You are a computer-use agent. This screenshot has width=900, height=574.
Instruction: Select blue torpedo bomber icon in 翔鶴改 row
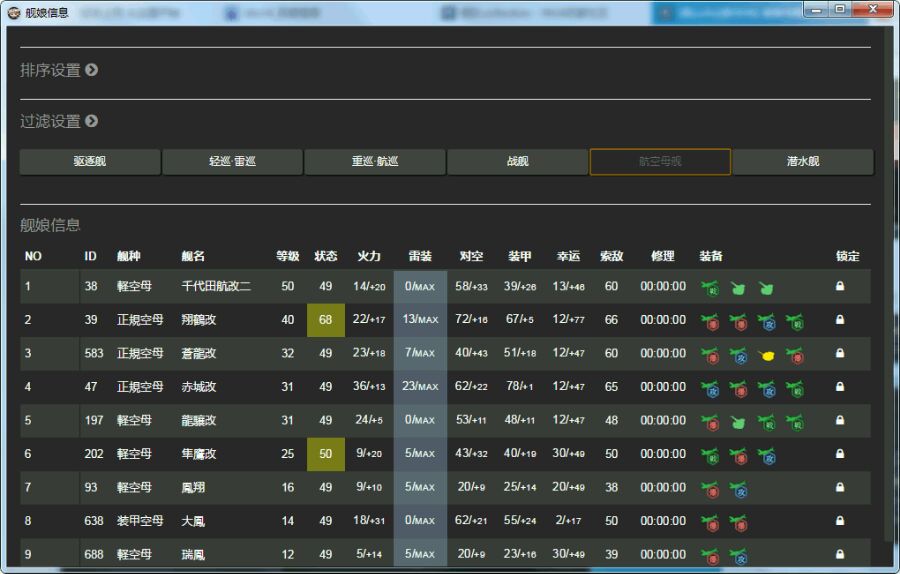[767, 321]
